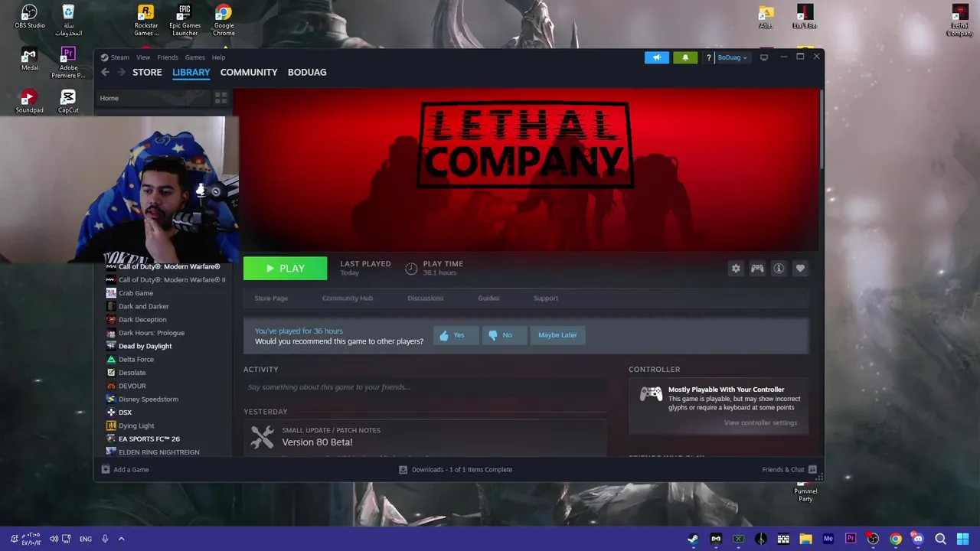Open CapCut desktop shortcut

click(x=68, y=102)
